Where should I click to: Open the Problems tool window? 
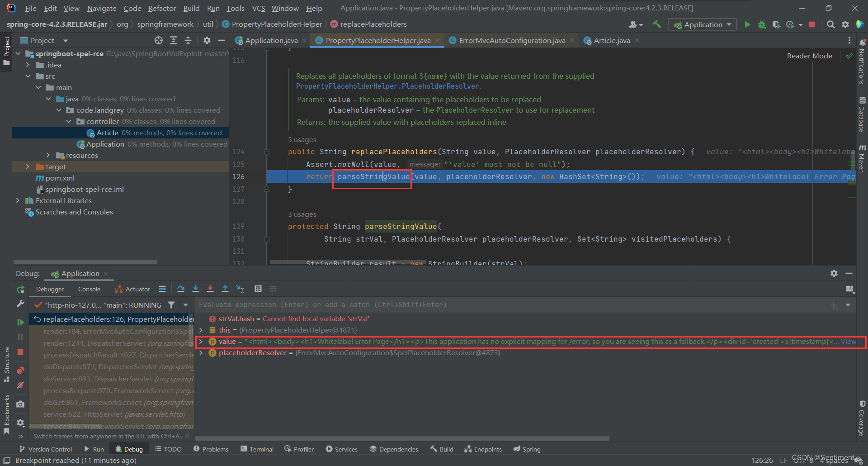(x=211, y=449)
